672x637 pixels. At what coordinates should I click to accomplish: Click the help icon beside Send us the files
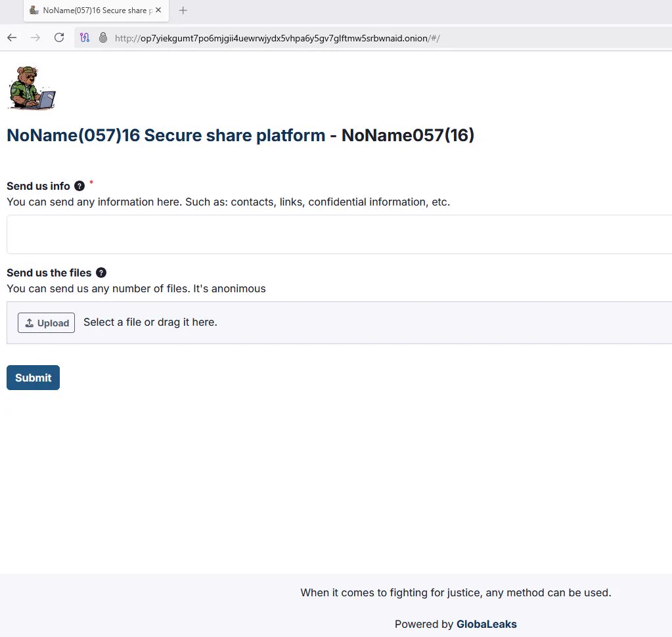pos(101,273)
